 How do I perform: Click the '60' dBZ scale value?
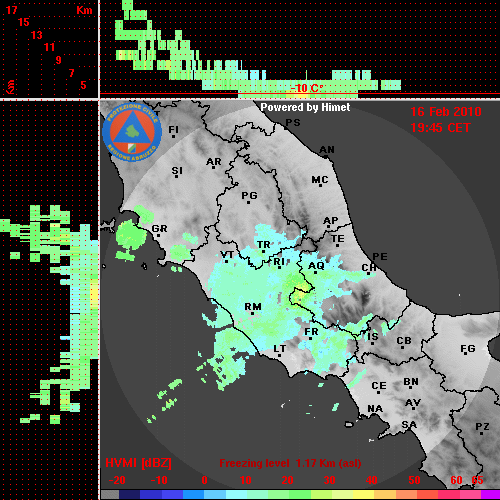[x=456, y=480]
